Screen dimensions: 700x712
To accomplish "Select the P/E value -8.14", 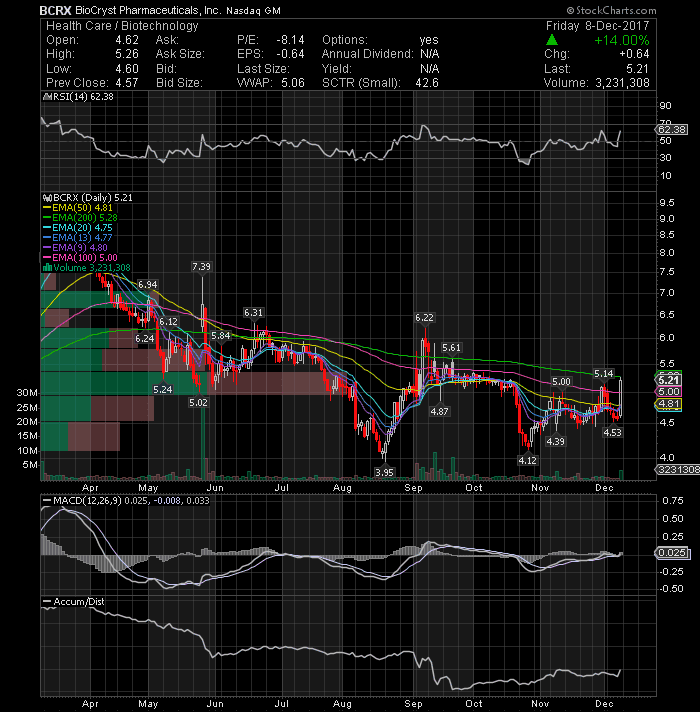I will (x=290, y=40).
